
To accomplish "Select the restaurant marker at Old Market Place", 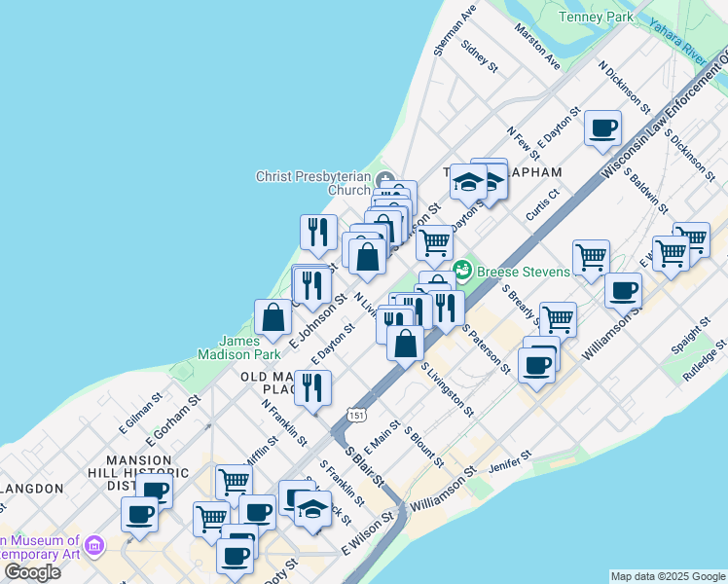I will (x=312, y=388).
